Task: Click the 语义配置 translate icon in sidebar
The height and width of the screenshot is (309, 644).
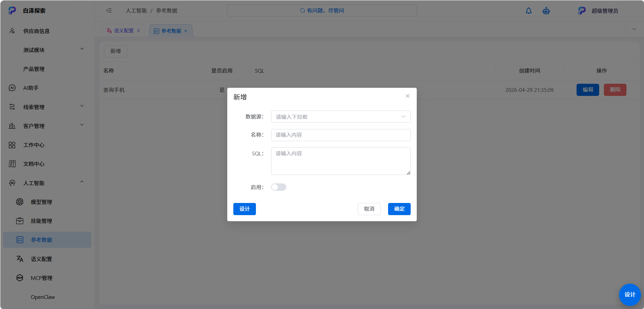Action: (20, 259)
